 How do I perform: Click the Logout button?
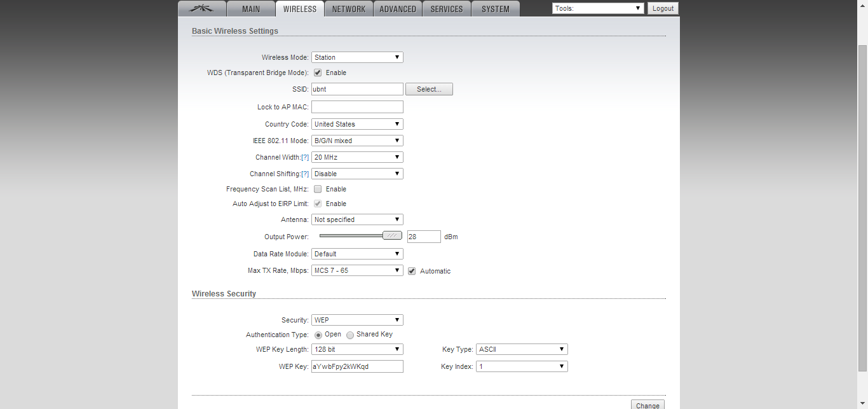click(663, 8)
